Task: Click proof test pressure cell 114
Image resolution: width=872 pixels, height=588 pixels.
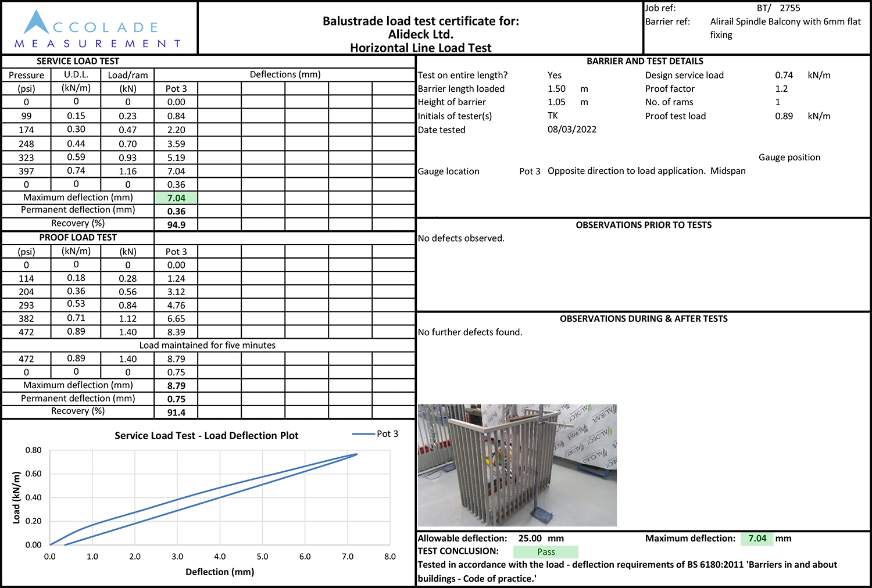Action: pos(26,278)
